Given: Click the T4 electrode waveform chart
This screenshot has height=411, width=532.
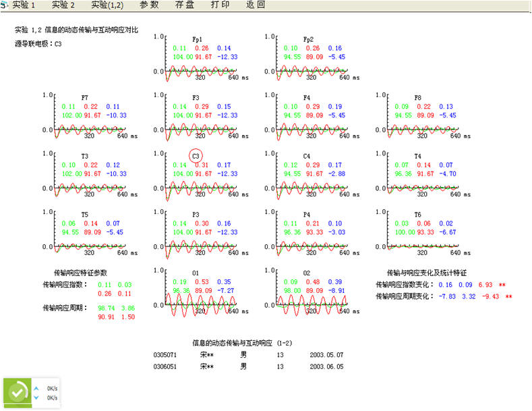Looking at the screenshot, I should click(x=423, y=175).
